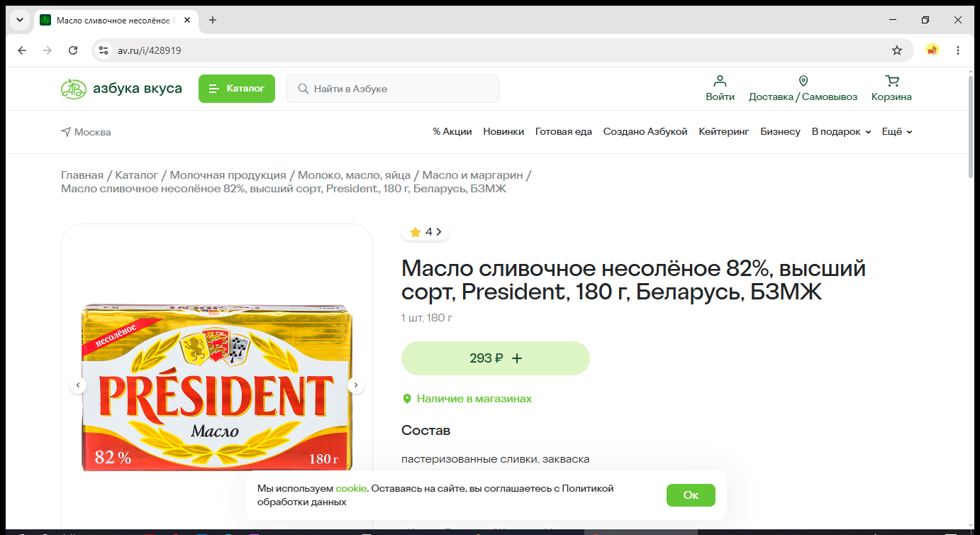980x535 pixels.
Task: Select the Москва city location
Action: pyautogui.click(x=86, y=132)
